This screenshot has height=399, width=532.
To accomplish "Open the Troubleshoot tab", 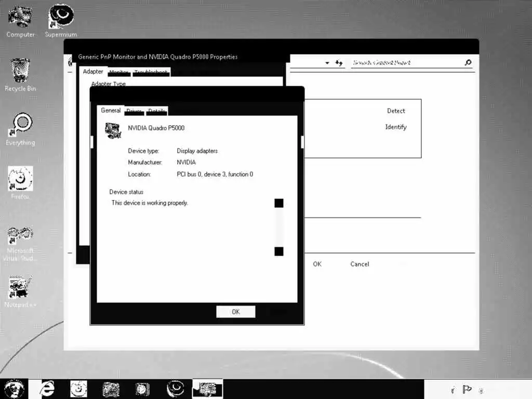I will pos(151,72).
